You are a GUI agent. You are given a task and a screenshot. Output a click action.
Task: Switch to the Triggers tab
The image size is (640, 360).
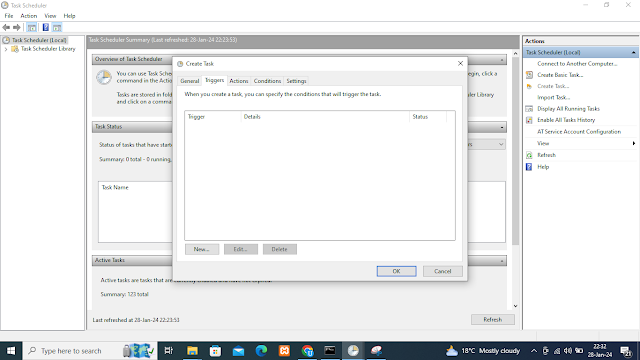point(214,80)
